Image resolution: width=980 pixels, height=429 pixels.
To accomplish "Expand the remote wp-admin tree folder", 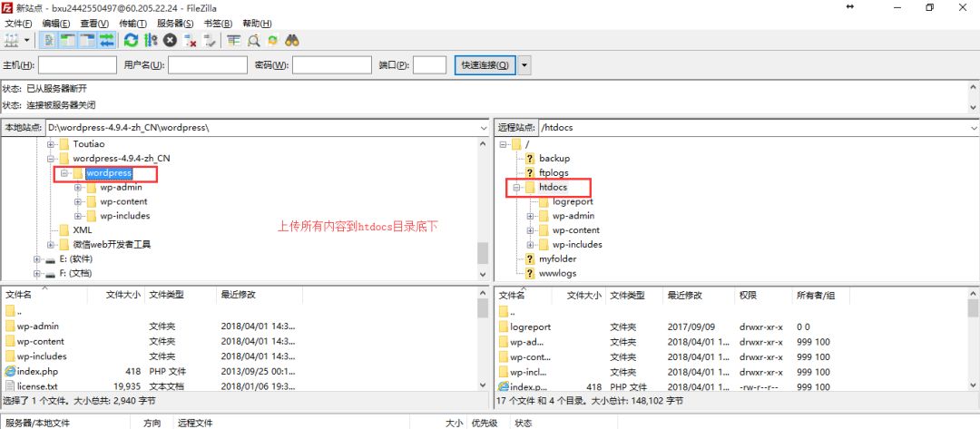I will point(531,216).
